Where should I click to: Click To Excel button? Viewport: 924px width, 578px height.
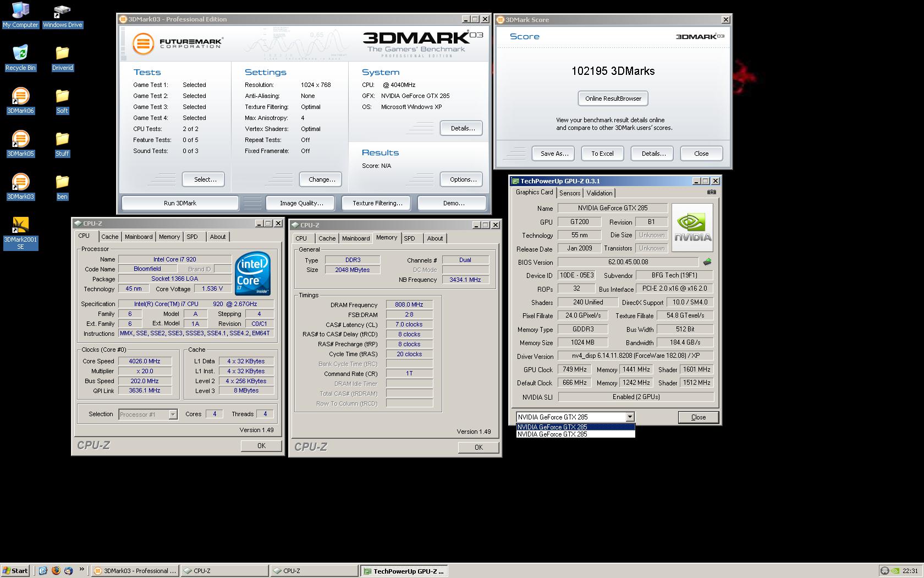click(x=602, y=154)
